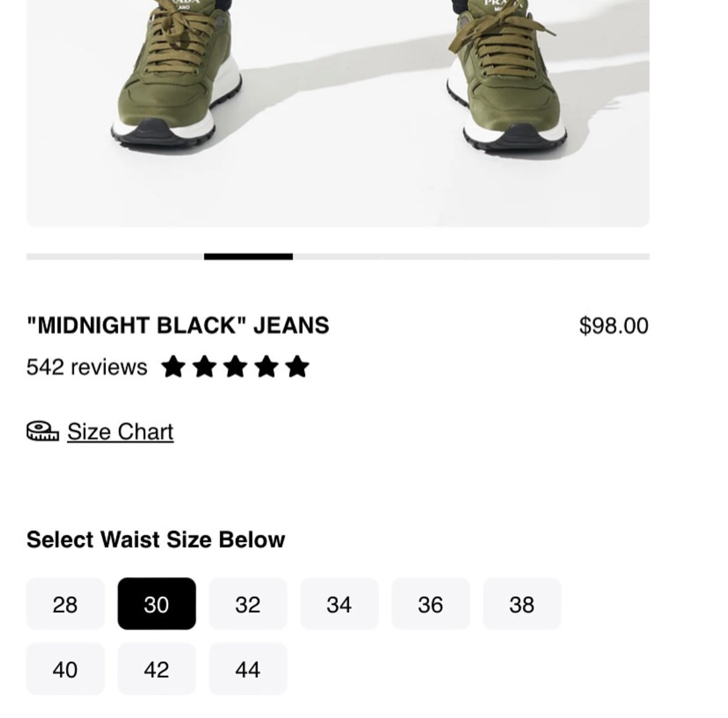Select waist size 36

(430, 604)
